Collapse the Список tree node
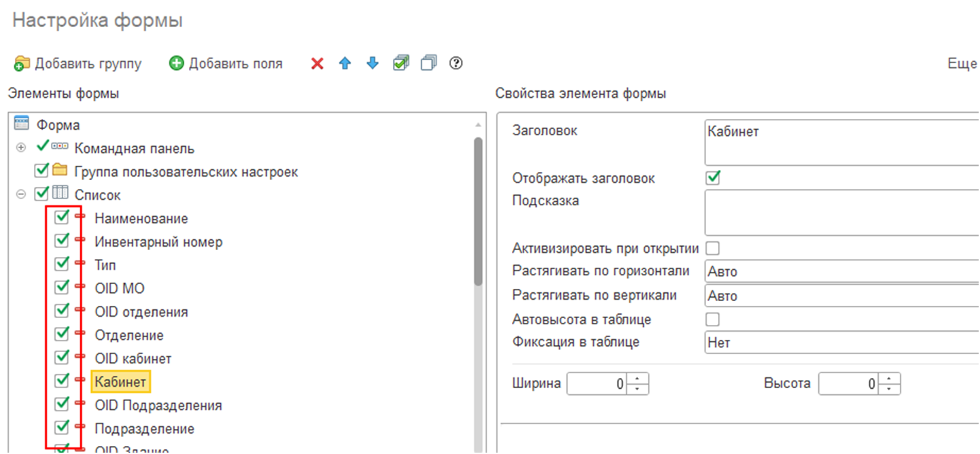The image size is (980, 454). pyautogui.click(x=21, y=195)
